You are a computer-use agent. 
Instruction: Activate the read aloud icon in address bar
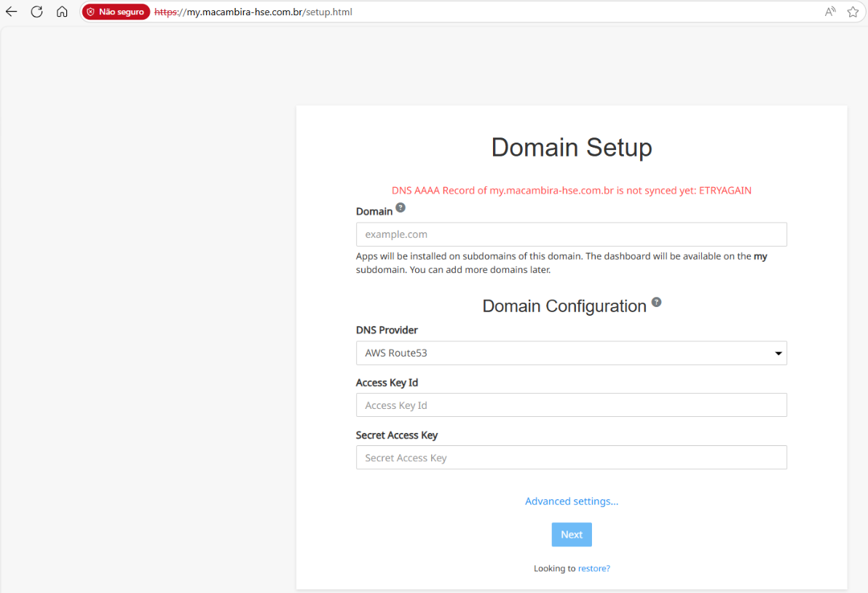(830, 12)
